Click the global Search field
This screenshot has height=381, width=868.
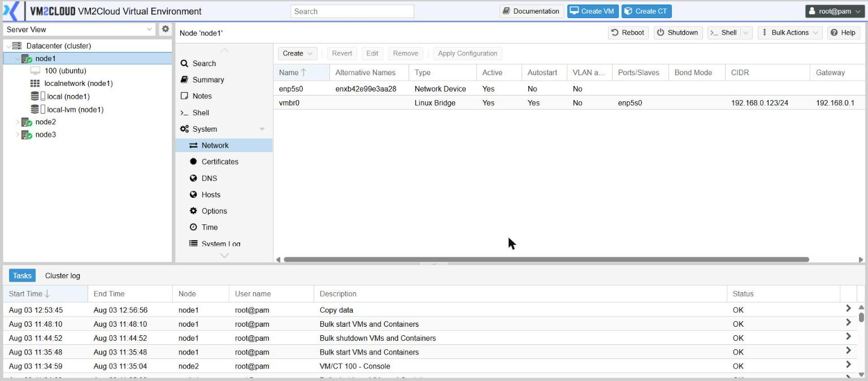352,11
